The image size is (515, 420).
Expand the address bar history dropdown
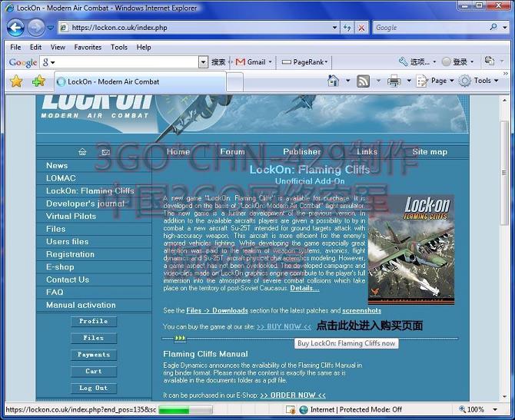click(x=334, y=28)
